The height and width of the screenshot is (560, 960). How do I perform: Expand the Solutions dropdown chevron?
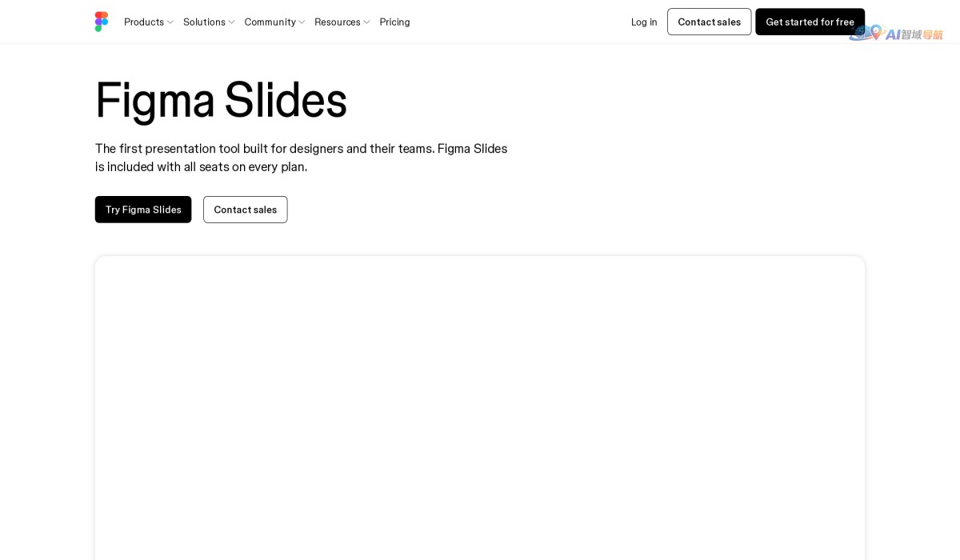[x=232, y=22]
